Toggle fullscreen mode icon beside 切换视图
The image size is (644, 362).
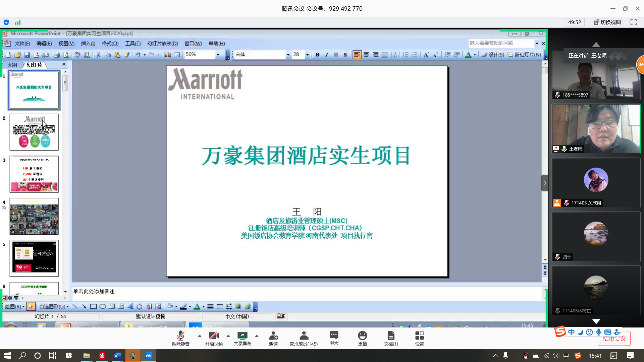pyautogui.click(x=633, y=22)
